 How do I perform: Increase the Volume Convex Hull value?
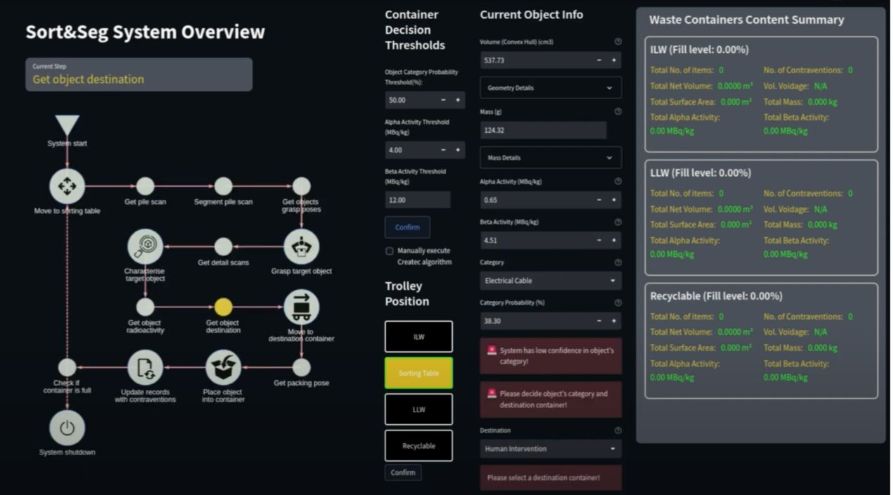pos(614,60)
